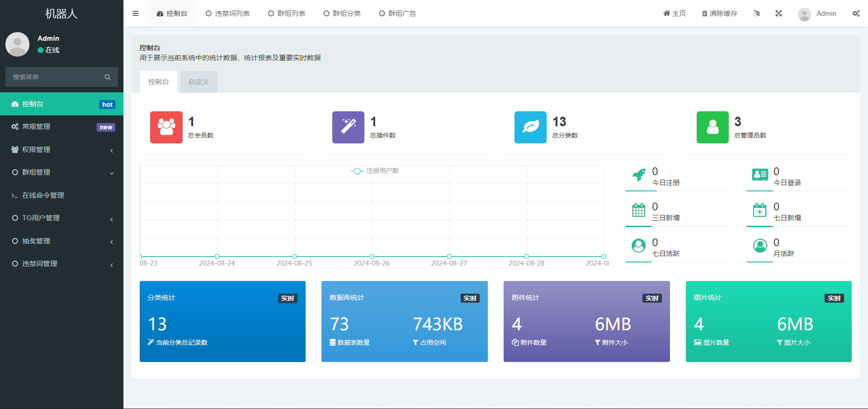Screen dimensions: 868x409
Task: Click the Admin avatar in the top bar
Action: tap(804, 14)
